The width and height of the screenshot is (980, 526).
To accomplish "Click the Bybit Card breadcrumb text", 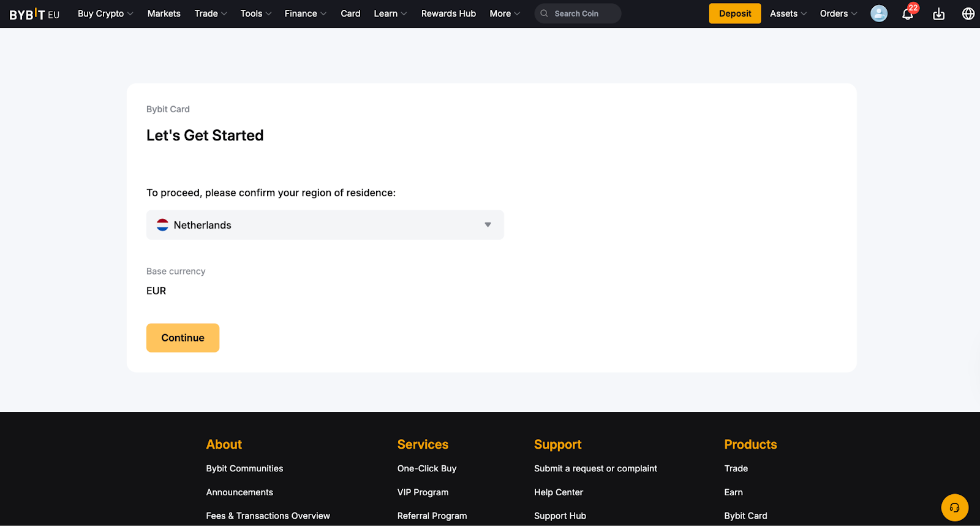I will tap(168, 109).
